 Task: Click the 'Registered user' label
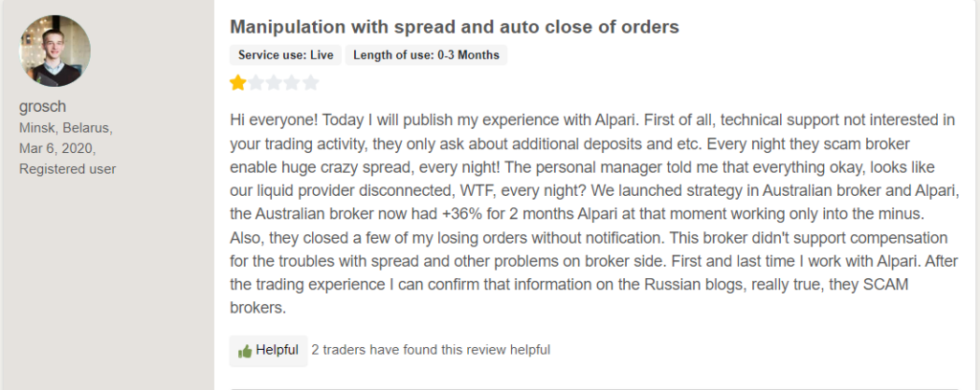(x=68, y=169)
